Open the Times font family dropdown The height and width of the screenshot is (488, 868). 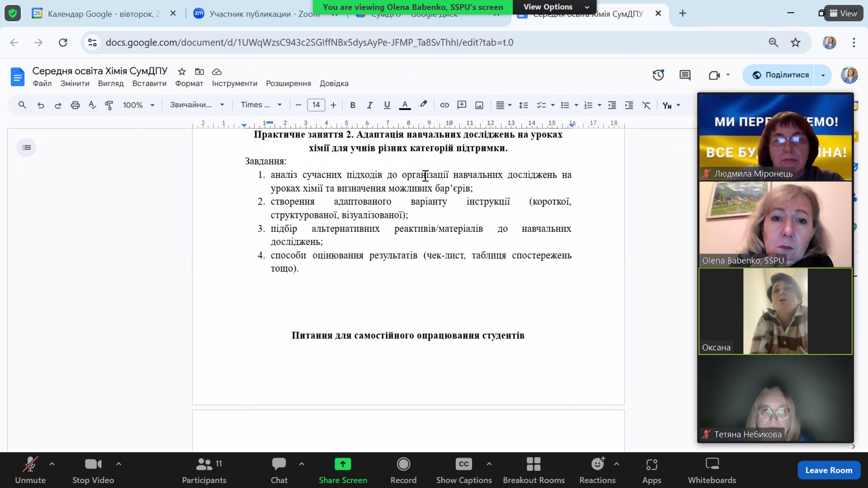[x=261, y=105]
